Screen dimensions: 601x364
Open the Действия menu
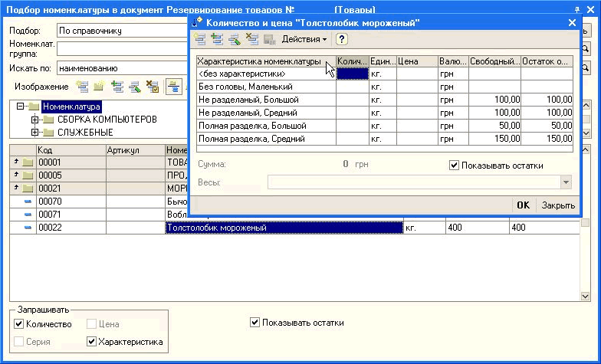pos(304,39)
